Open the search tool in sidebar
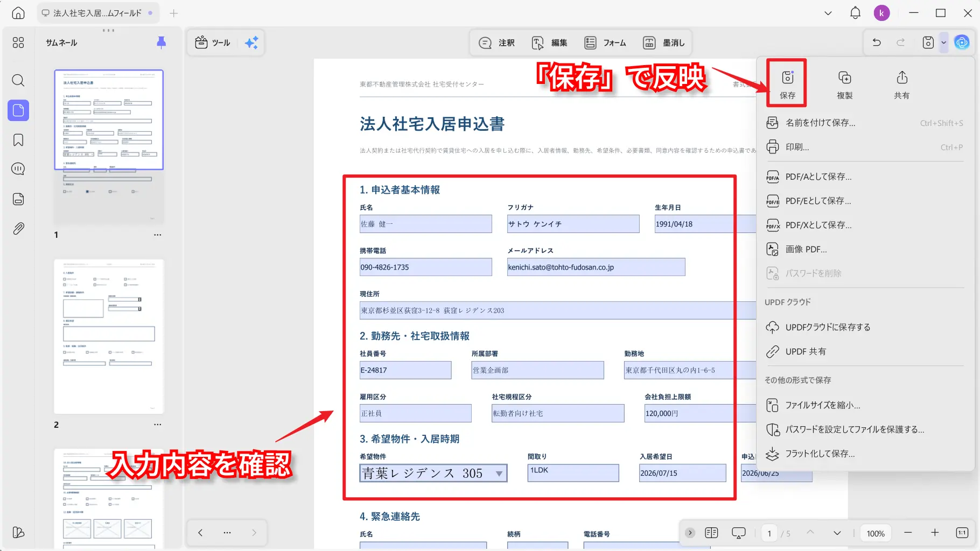Viewport: 980px width, 551px height. 18,81
